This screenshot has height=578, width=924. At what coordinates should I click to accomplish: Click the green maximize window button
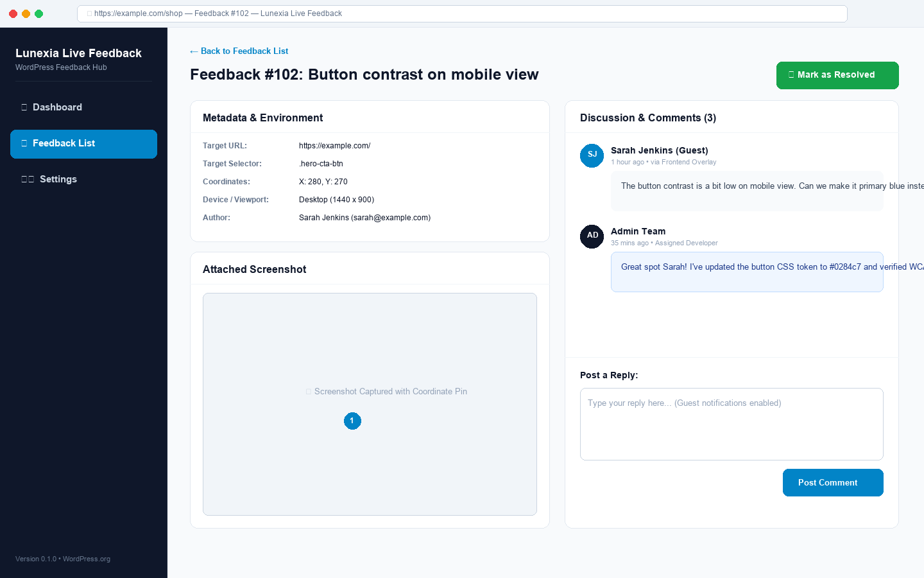[38, 13]
